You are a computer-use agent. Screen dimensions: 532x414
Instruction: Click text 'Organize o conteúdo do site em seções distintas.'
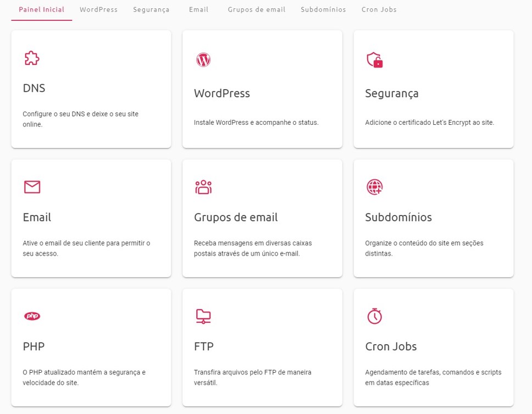pos(424,248)
